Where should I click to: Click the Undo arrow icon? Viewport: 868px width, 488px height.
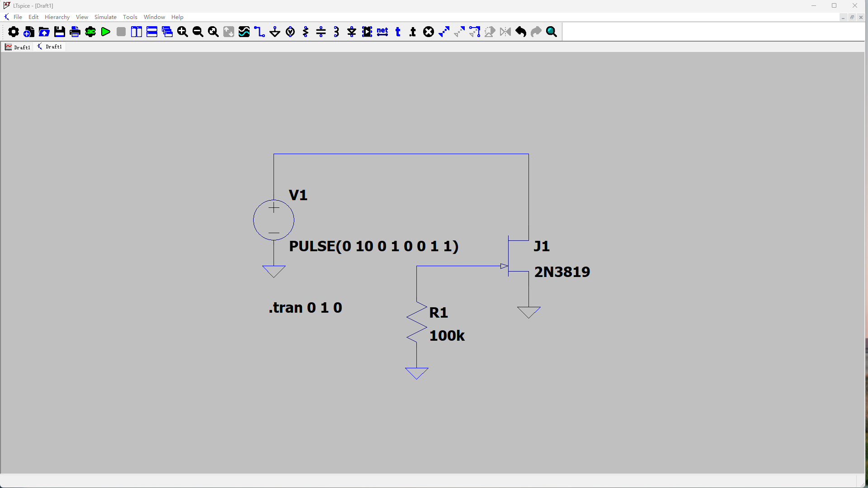tap(521, 32)
